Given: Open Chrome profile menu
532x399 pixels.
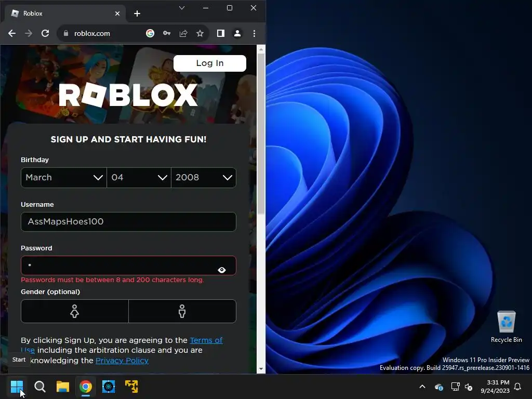Looking at the screenshot, I should click(237, 33).
